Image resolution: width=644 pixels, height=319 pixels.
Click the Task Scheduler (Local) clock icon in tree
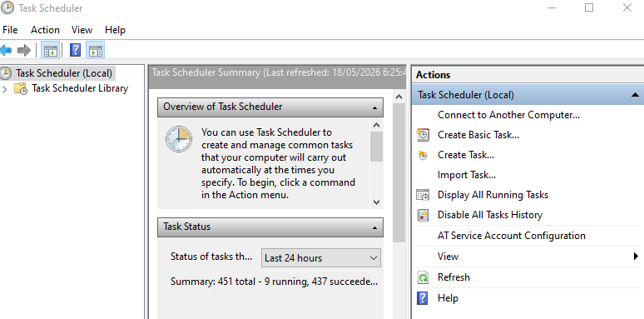(x=5, y=73)
